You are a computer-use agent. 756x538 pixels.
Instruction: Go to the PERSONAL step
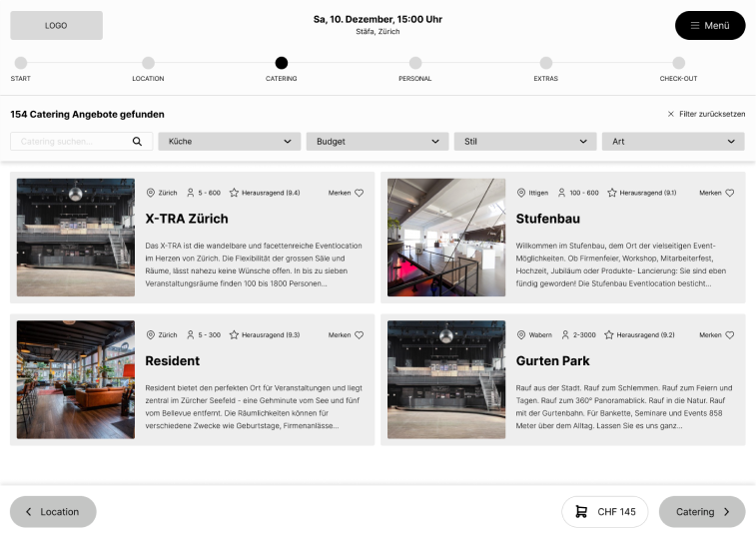pos(415,63)
